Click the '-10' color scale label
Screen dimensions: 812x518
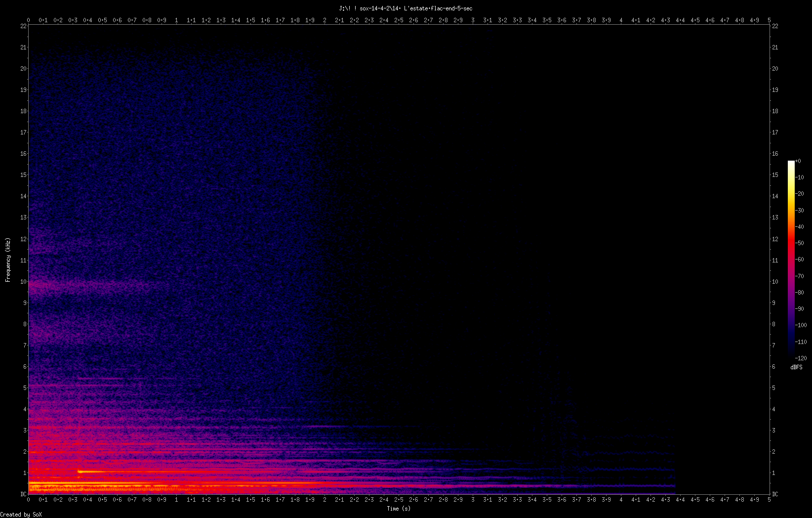click(800, 177)
